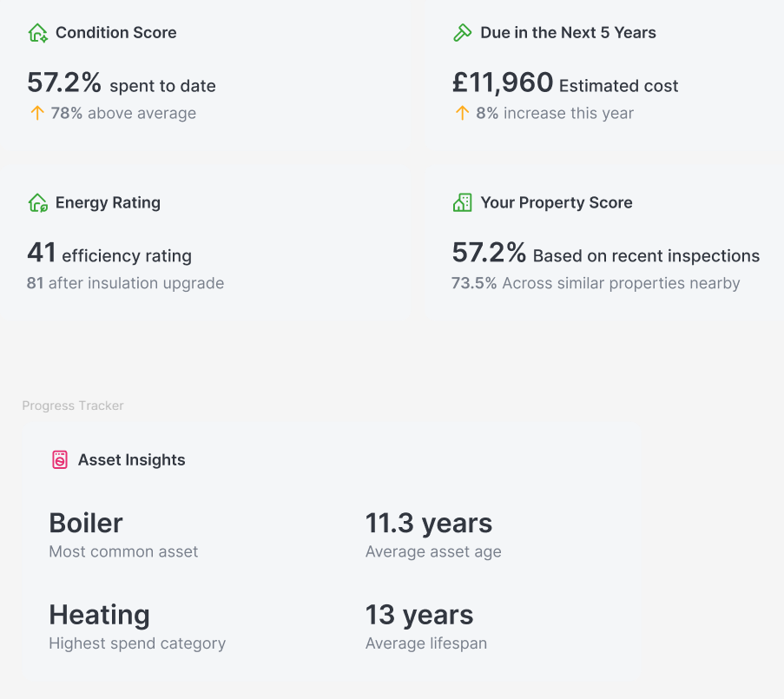Click the pink Asset Insights appliance icon
This screenshot has height=699, width=784.
60,459
